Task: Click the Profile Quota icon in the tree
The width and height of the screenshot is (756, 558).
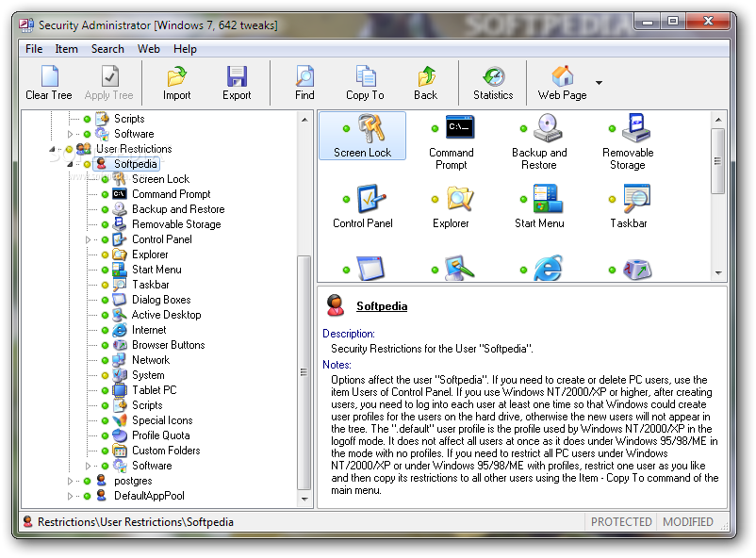Action: point(119,435)
